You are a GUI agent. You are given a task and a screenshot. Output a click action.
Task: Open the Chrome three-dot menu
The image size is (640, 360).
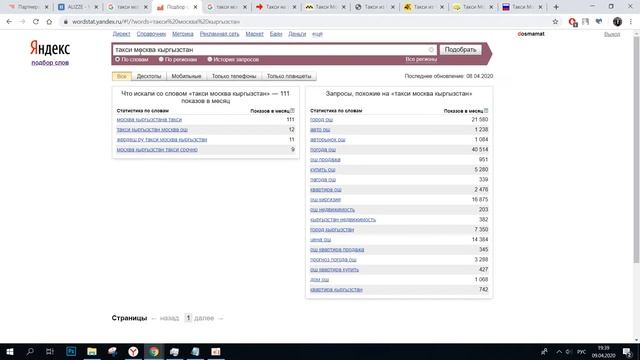tap(631, 22)
